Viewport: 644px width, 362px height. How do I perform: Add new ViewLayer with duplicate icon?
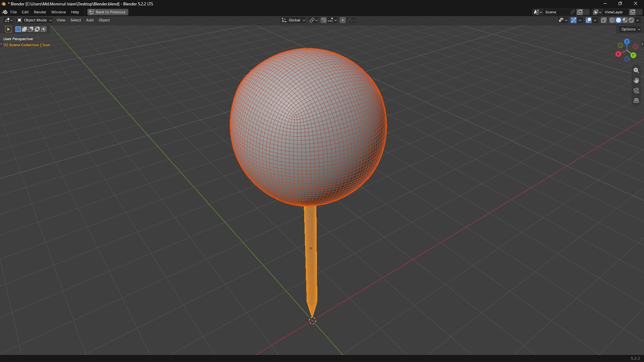pos(633,12)
